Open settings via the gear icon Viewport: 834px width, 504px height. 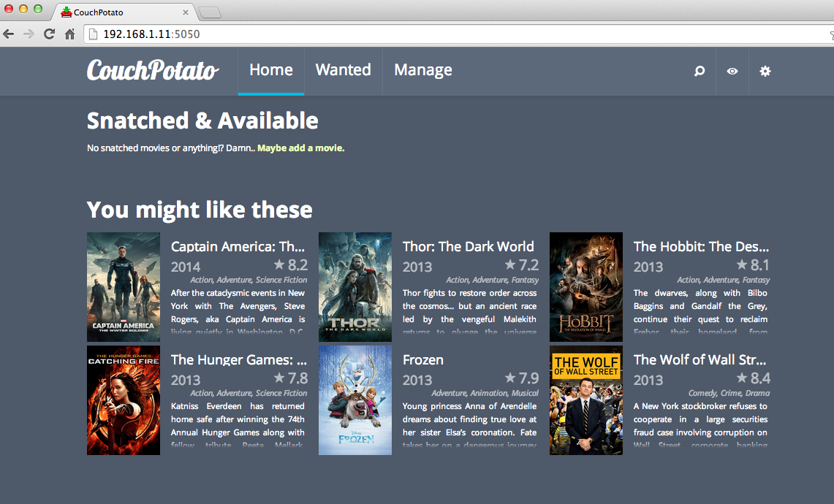click(765, 71)
